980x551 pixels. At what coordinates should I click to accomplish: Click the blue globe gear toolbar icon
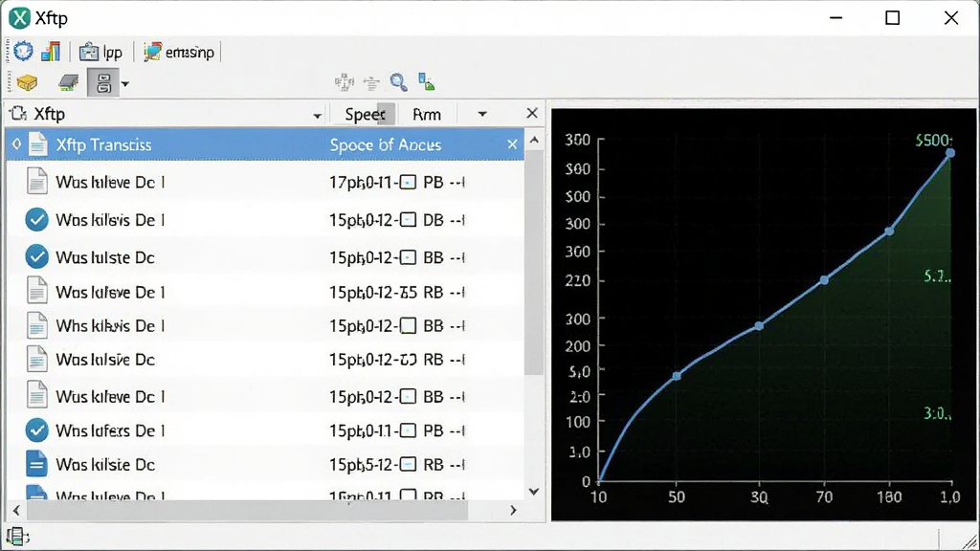point(24,52)
